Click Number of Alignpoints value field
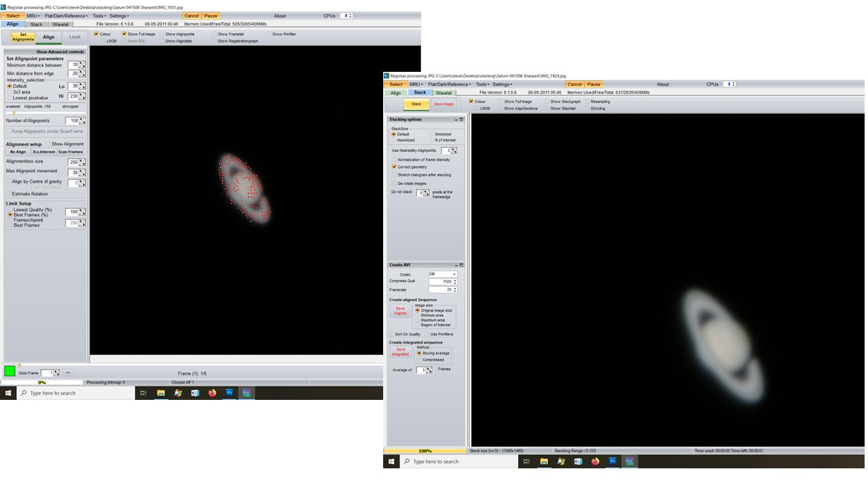The image size is (868, 488). [73, 121]
